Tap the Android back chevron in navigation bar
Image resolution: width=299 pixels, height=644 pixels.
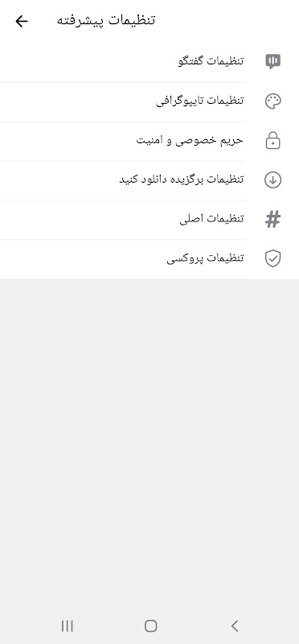[x=235, y=626]
